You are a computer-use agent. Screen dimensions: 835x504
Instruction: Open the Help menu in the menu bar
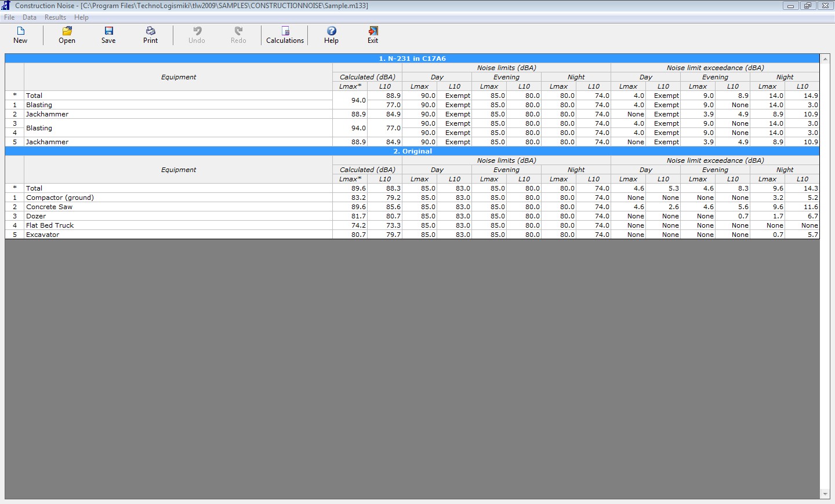pyautogui.click(x=81, y=17)
